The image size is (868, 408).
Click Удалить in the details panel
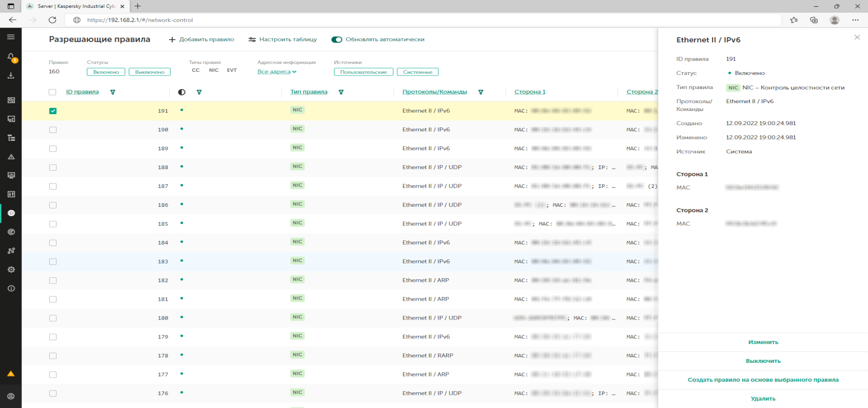click(762, 399)
